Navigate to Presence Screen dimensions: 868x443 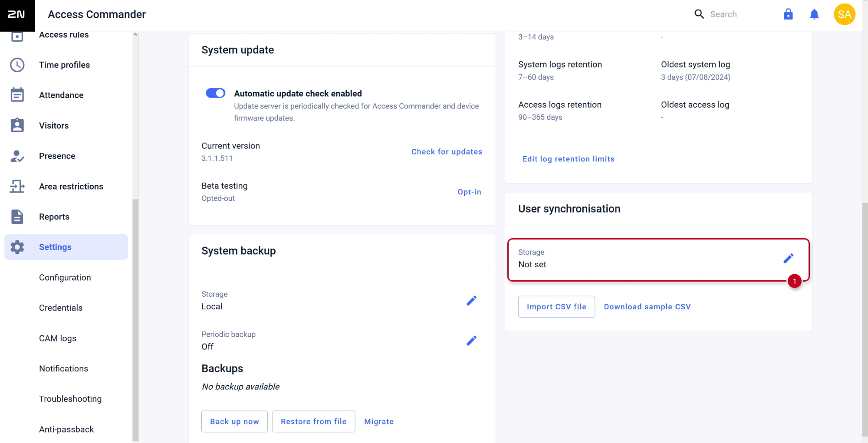tap(57, 156)
